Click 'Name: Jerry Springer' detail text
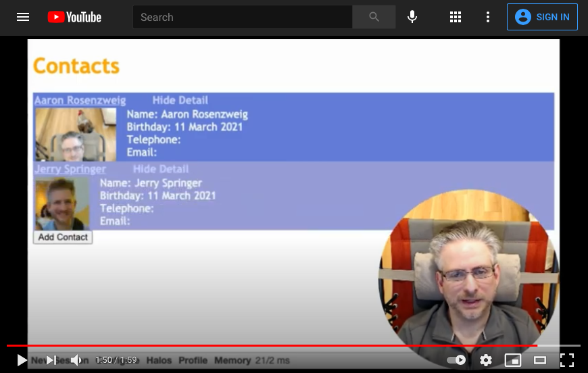Viewport: 588px width, 373px height. tap(151, 183)
